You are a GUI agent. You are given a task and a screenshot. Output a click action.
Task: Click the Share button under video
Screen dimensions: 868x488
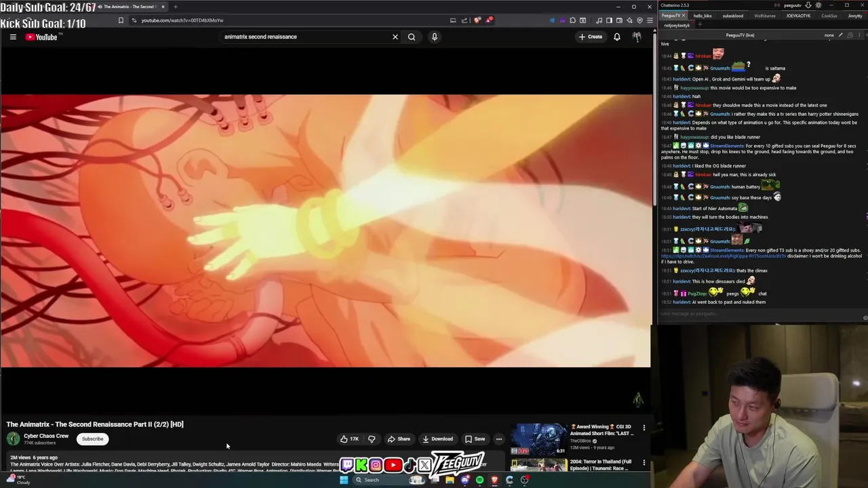pos(399,439)
